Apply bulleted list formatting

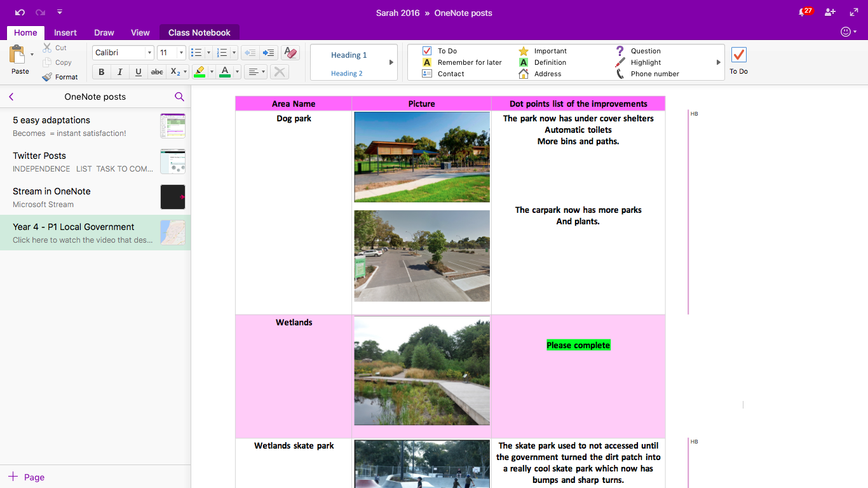point(197,53)
